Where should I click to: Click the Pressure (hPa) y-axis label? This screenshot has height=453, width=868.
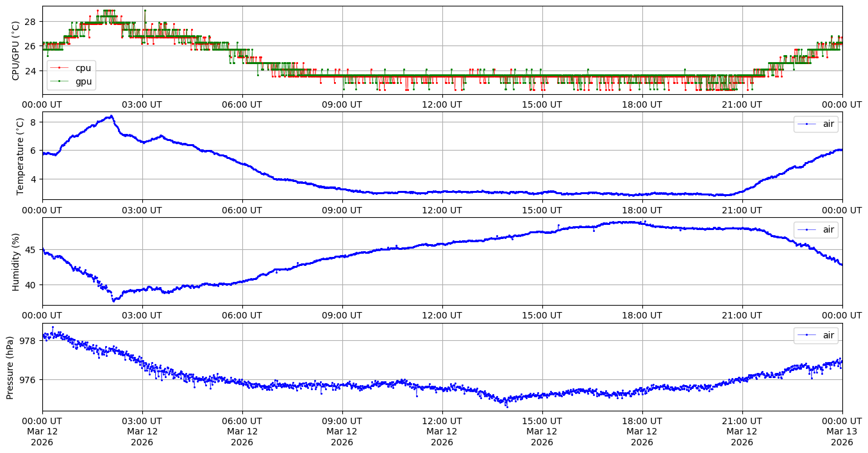point(10,367)
